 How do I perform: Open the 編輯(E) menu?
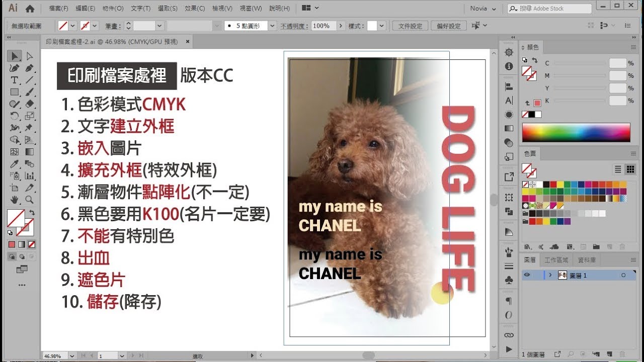tap(85, 9)
